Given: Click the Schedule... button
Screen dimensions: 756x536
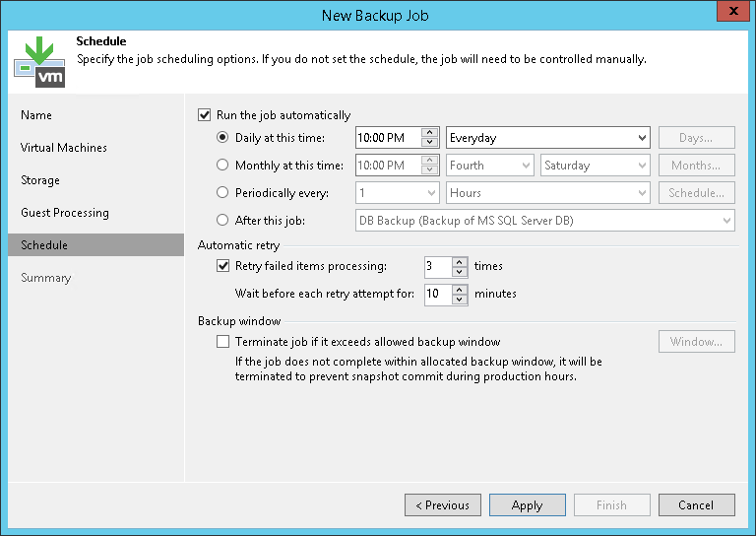Looking at the screenshot, I should pyautogui.click(x=696, y=192).
